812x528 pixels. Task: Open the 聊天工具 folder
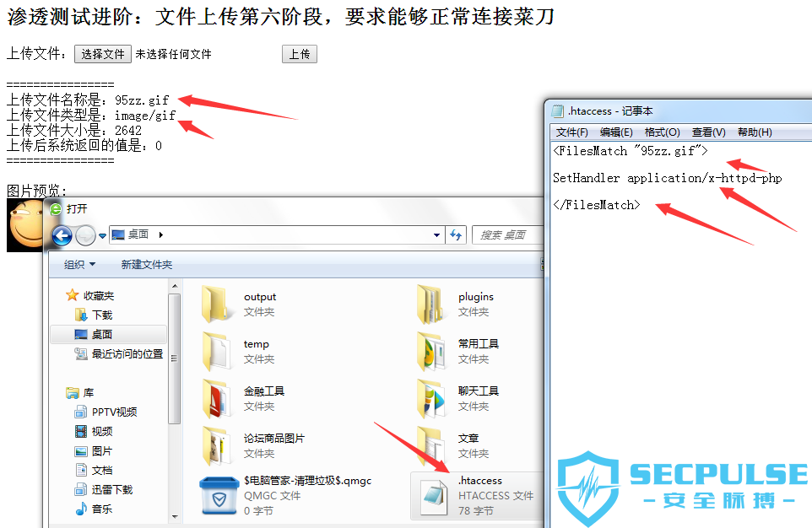(430, 399)
